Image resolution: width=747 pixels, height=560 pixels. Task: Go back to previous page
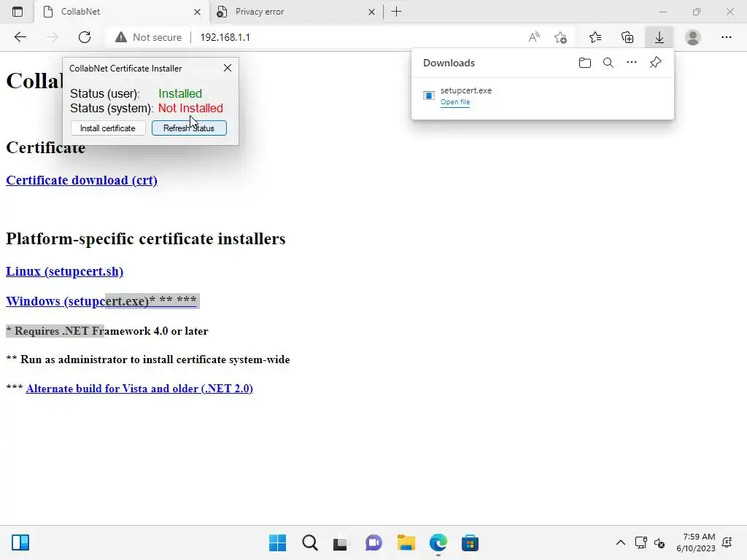[20, 37]
